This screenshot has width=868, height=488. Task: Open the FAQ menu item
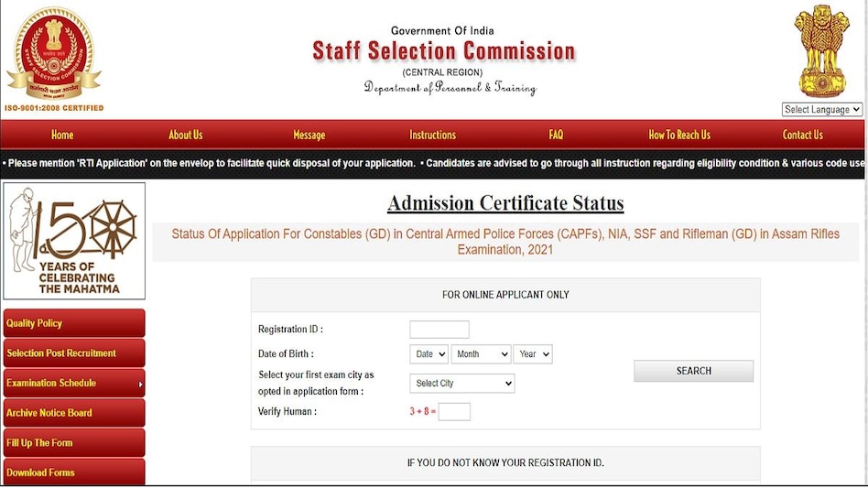pos(556,135)
